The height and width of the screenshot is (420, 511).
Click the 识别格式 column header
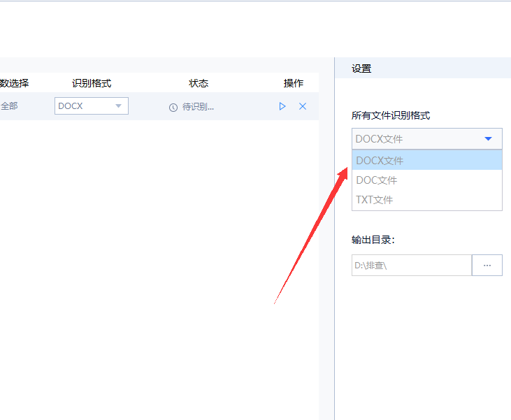[x=92, y=83]
